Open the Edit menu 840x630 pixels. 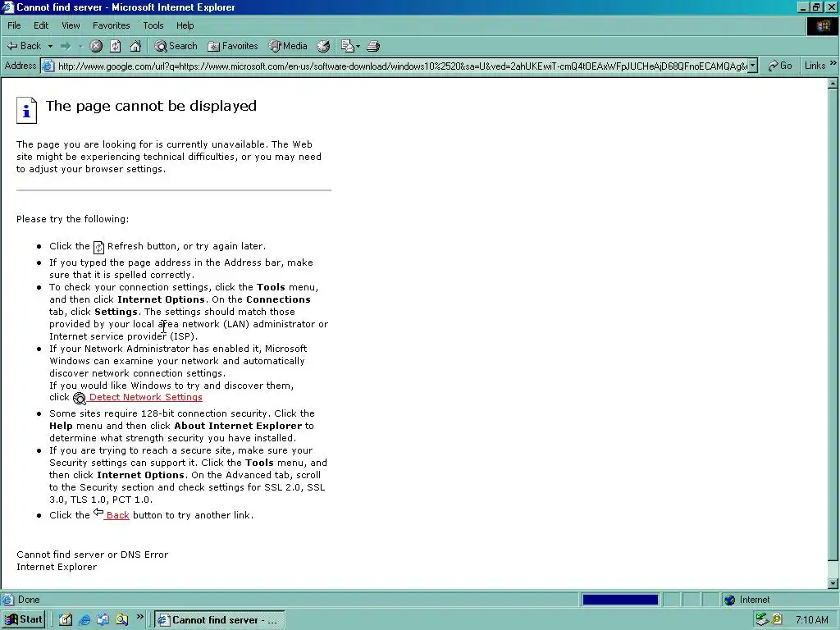pos(41,25)
